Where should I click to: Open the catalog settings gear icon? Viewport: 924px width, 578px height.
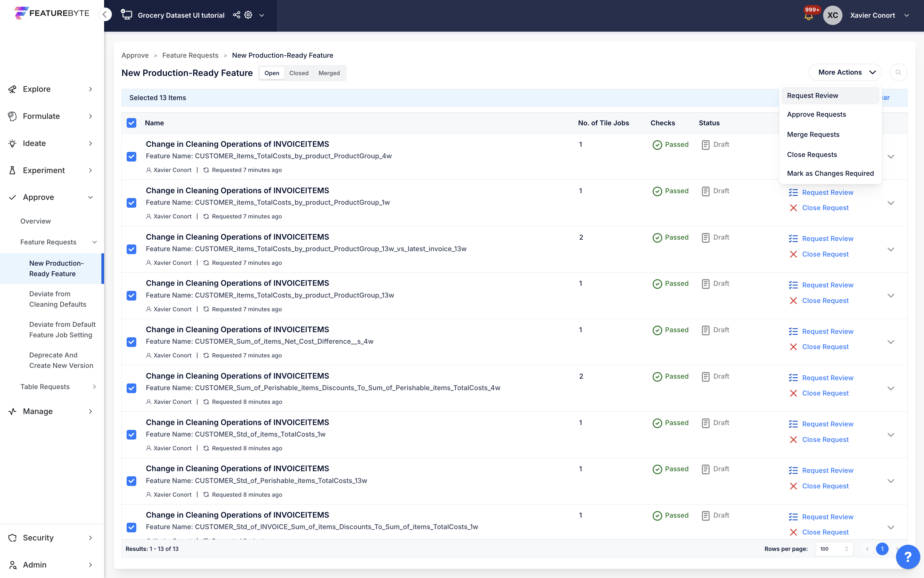[x=248, y=15]
